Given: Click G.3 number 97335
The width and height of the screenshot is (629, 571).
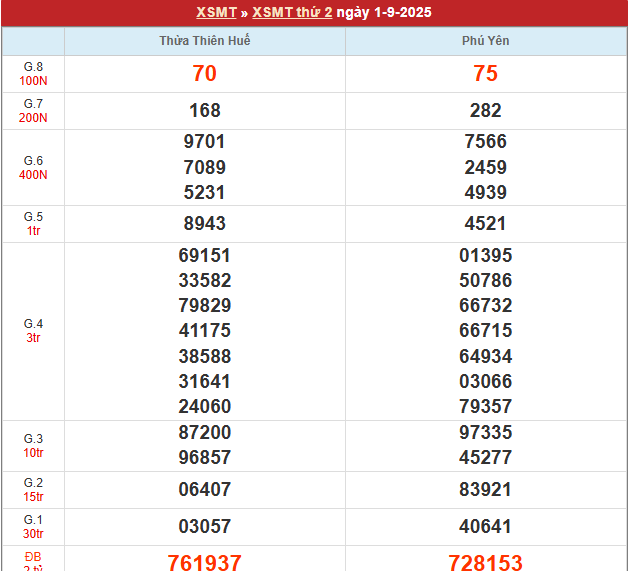Looking at the screenshot, I should pos(485,433).
